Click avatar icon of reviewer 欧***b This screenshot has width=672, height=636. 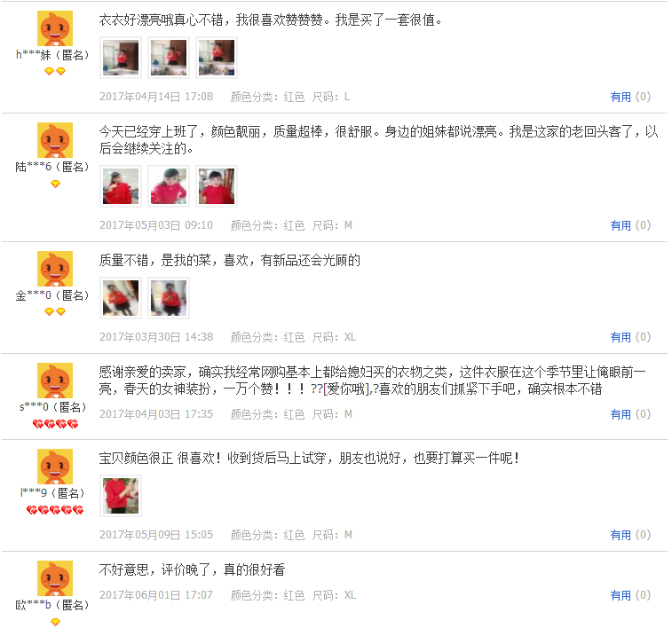point(55,578)
